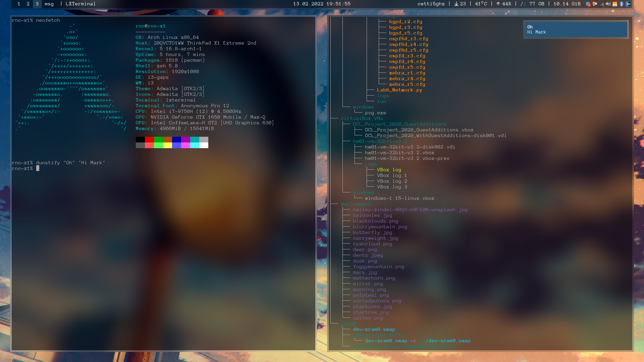Click the VirtualBox VMs folder in tree

[x=362, y=118]
